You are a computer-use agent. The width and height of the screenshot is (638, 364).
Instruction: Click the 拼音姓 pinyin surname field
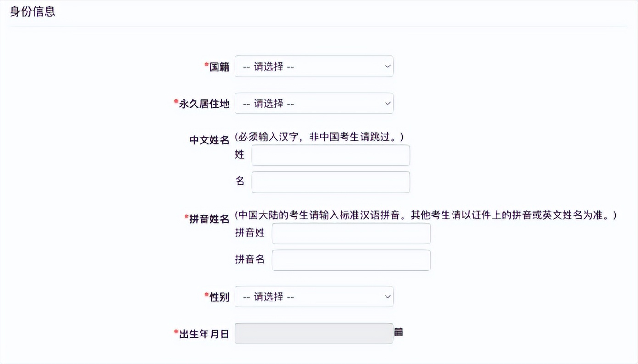351,233
